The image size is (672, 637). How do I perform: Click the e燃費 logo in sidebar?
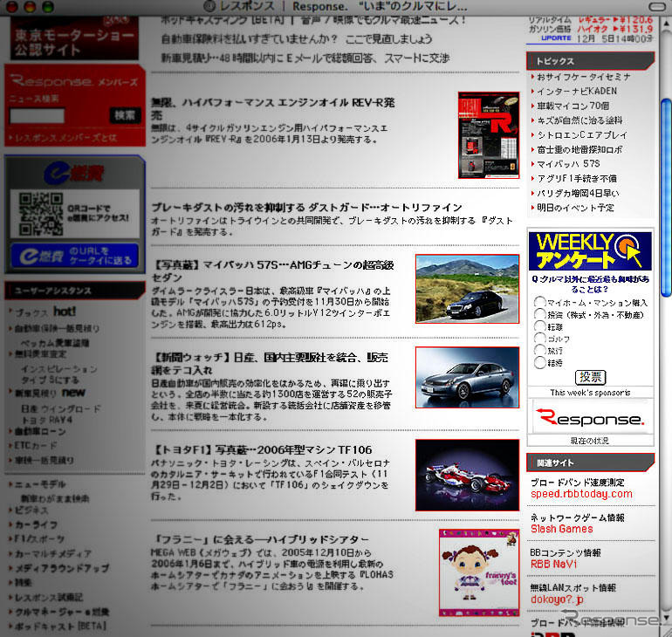[74, 174]
